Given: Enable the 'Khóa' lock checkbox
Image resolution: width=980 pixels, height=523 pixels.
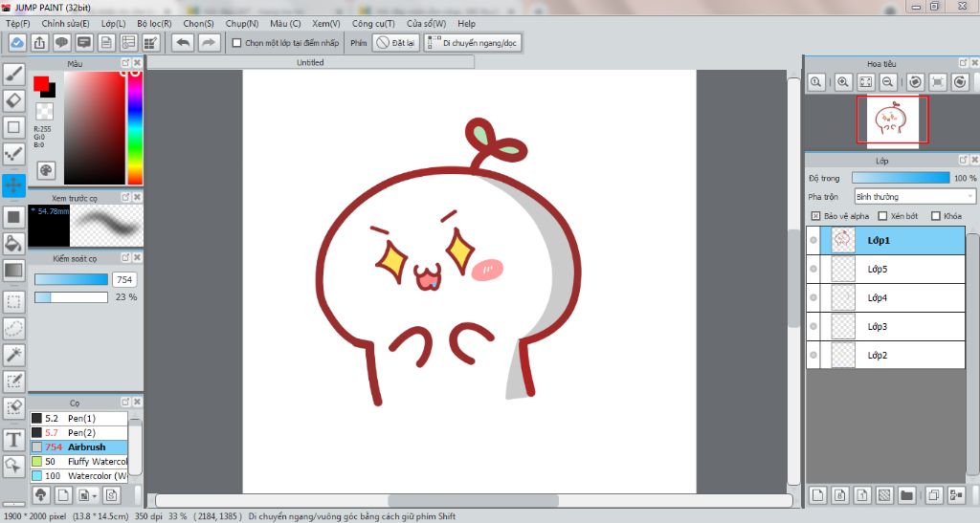Looking at the screenshot, I should click(x=936, y=216).
